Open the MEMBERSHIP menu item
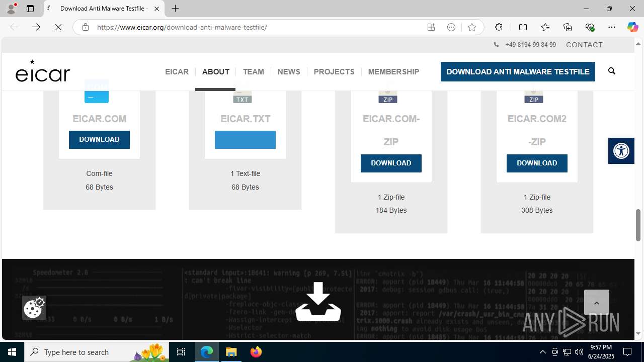 393,72
